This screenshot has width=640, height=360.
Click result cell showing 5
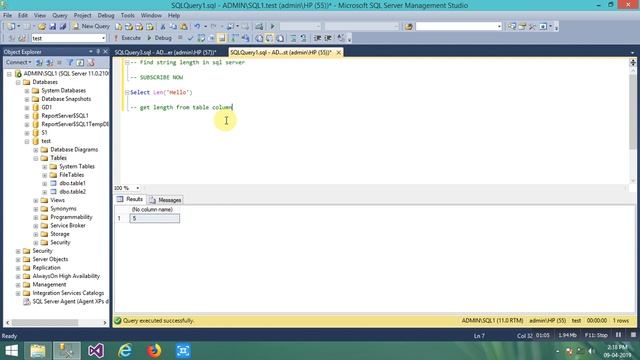[154, 218]
